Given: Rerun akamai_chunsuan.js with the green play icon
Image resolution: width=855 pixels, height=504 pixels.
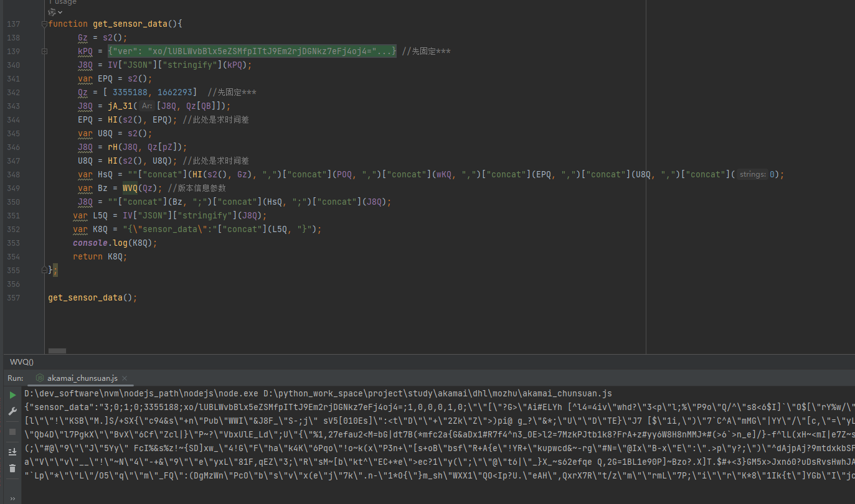Looking at the screenshot, I should tap(12, 395).
